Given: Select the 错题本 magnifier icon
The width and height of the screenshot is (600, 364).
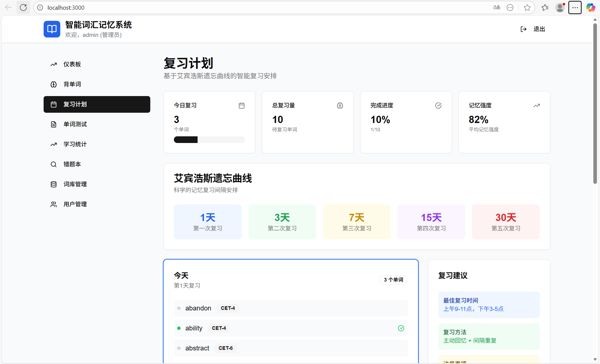Looking at the screenshot, I should pyautogui.click(x=54, y=164).
